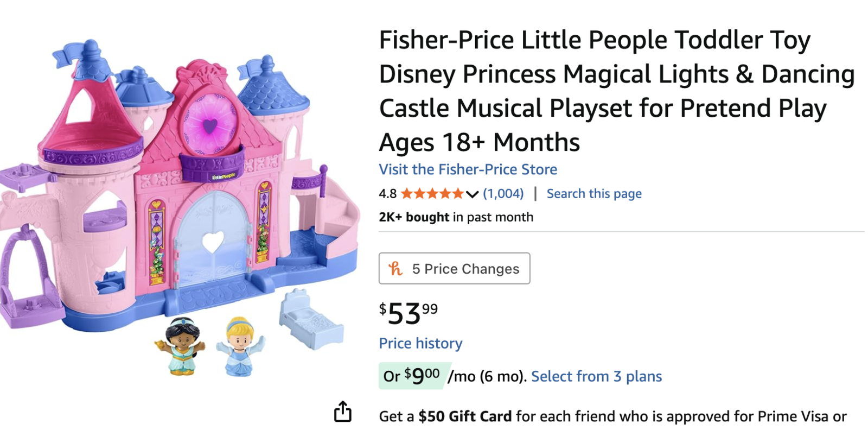Expand the rating breakdown chevron arrow

[x=472, y=194]
